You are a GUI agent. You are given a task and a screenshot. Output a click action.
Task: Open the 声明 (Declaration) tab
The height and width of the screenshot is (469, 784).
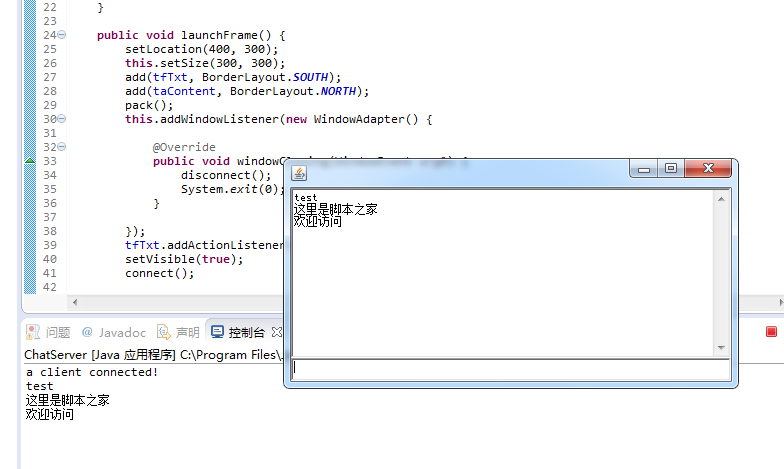click(x=178, y=332)
